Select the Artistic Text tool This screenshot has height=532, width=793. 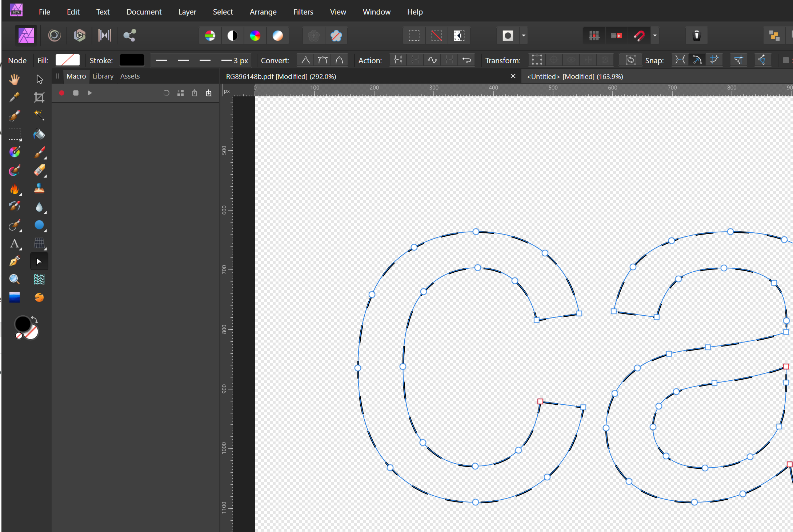15,243
